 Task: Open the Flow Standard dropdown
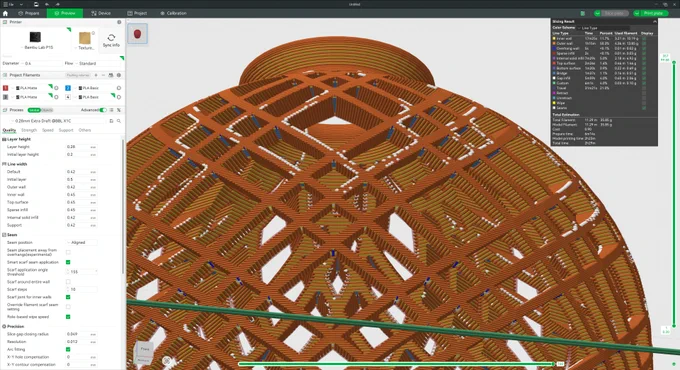(x=98, y=63)
